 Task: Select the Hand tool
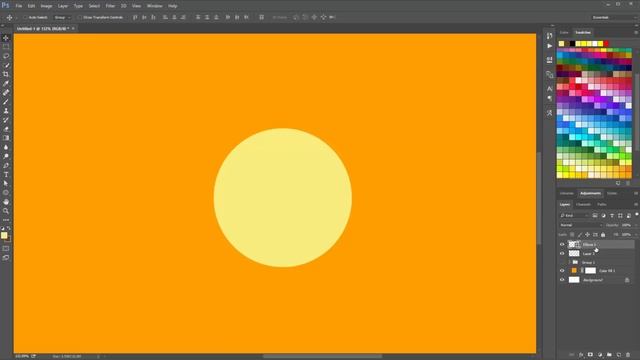pyautogui.click(x=6, y=202)
